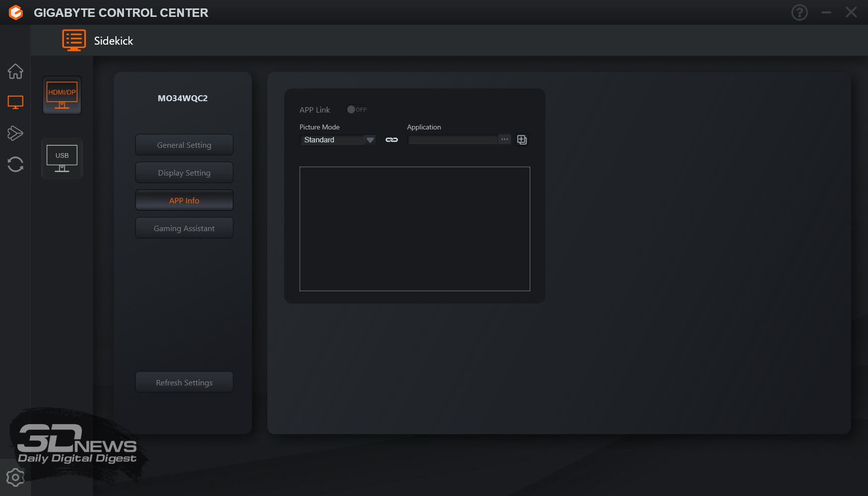The width and height of the screenshot is (868, 496).
Task: Open the Home sidebar icon
Action: [15, 71]
